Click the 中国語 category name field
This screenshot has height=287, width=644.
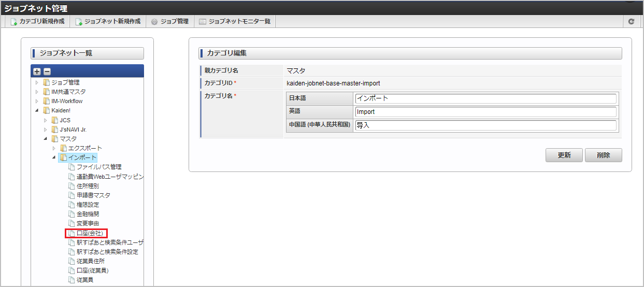(485, 125)
